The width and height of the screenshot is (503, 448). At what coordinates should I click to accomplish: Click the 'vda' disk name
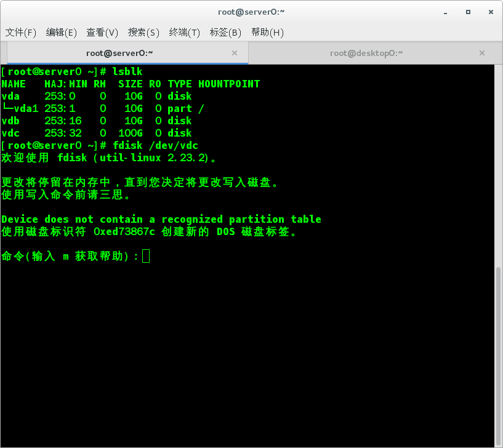pyautogui.click(x=10, y=96)
